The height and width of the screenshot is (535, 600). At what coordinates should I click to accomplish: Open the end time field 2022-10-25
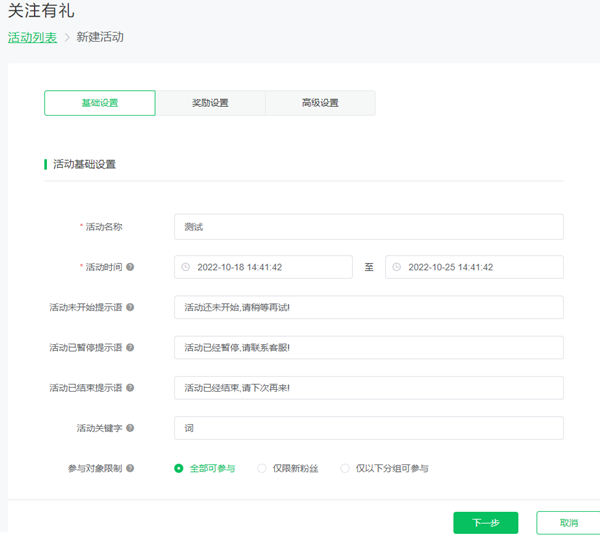(x=474, y=267)
